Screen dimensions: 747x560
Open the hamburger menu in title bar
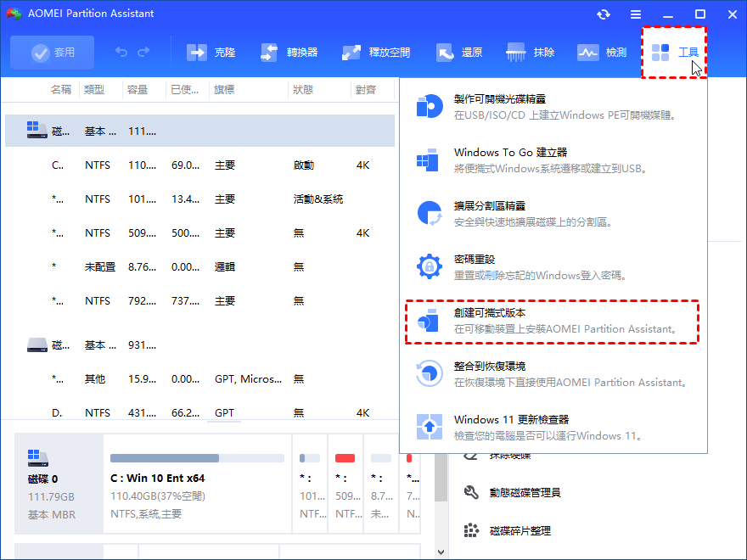click(x=636, y=14)
